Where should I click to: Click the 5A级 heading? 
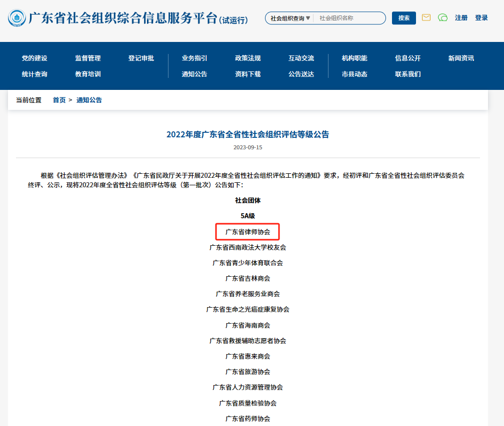(248, 216)
